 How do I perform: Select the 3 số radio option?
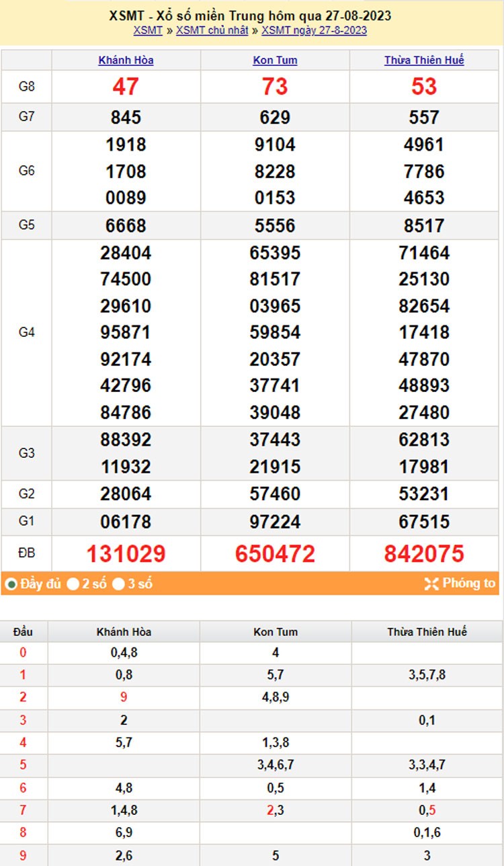point(118,584)
